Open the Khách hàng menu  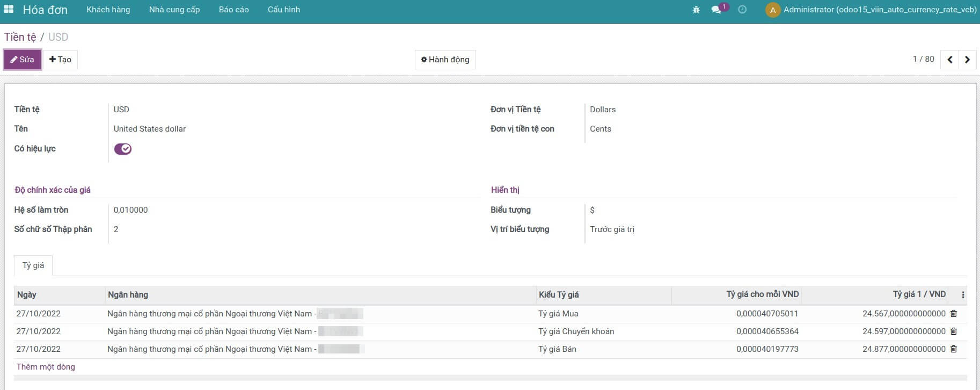[x=108, y=10]
